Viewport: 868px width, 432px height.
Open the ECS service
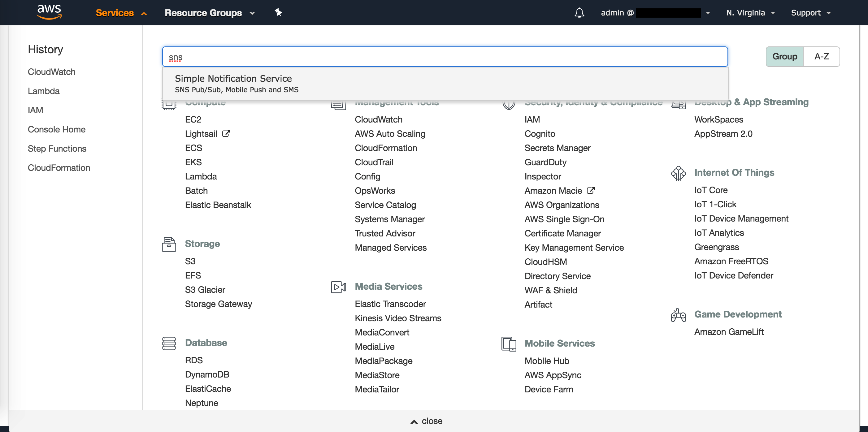pos(193,148)
